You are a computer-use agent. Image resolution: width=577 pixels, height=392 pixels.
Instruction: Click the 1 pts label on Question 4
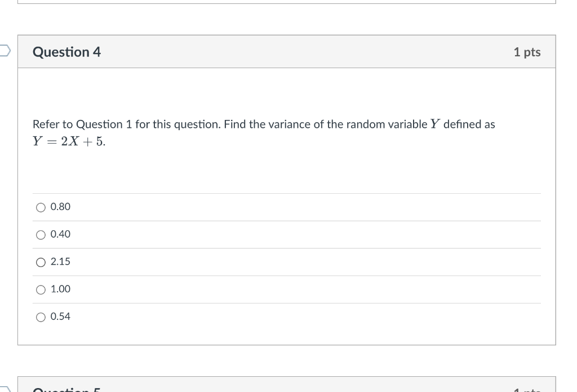[x=527, y=52]
